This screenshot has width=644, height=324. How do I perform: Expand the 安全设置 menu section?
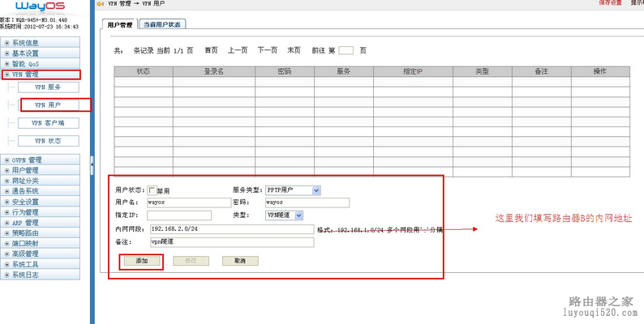[x=41, y=202]
